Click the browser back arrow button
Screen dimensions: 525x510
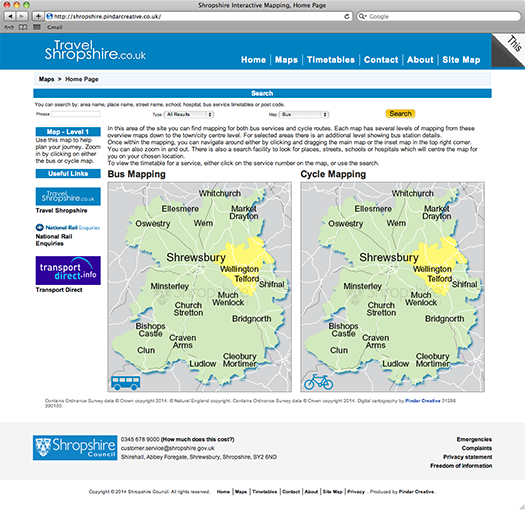(10, 16)
